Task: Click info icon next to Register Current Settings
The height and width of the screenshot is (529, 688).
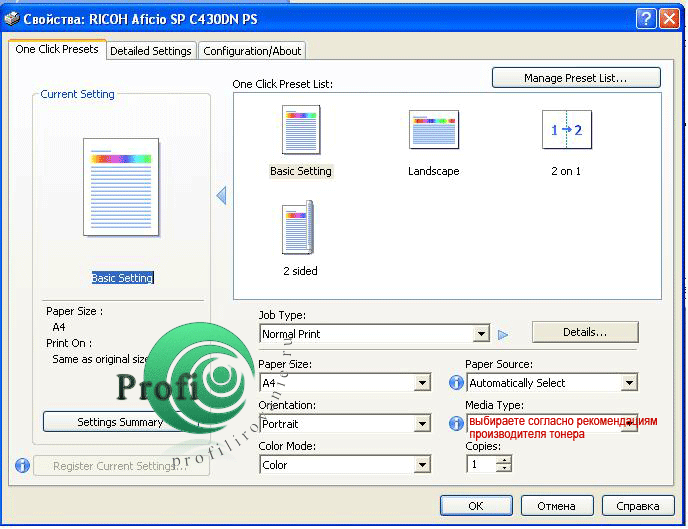Action: (x=22, y=466)
